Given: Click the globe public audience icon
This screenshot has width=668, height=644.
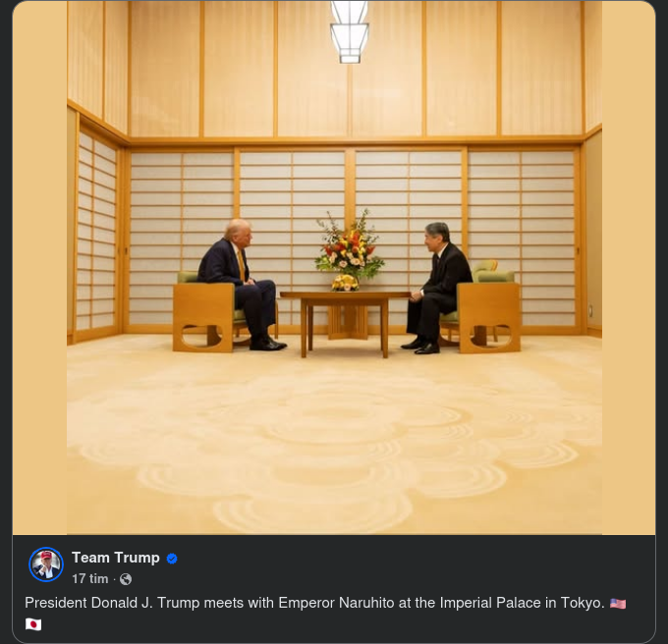Looking at the screenshot, I should click(126, 579).
